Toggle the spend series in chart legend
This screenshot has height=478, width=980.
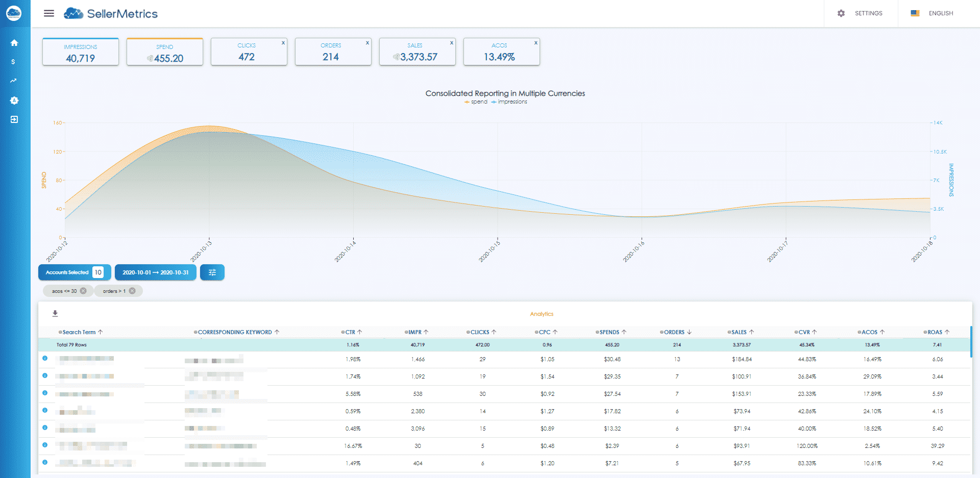(x=476, y=102)
